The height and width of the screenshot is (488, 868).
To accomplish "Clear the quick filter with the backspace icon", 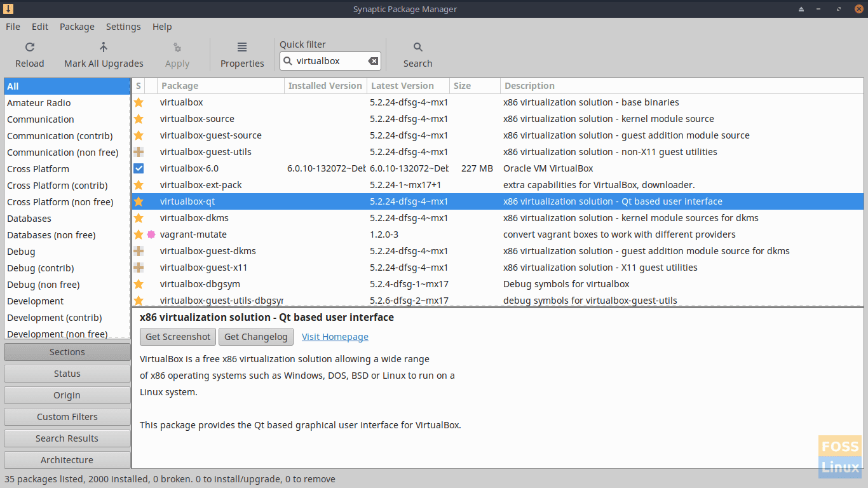I will (373, 61).
